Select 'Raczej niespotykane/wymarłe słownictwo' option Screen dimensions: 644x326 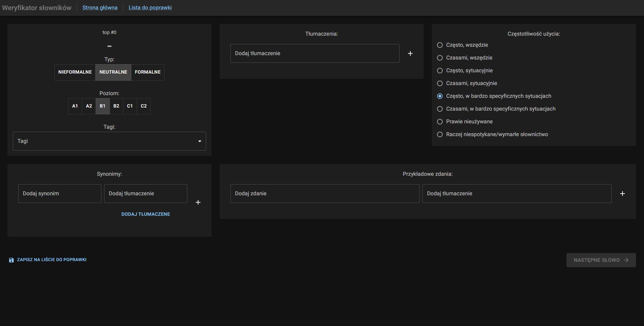440,134
